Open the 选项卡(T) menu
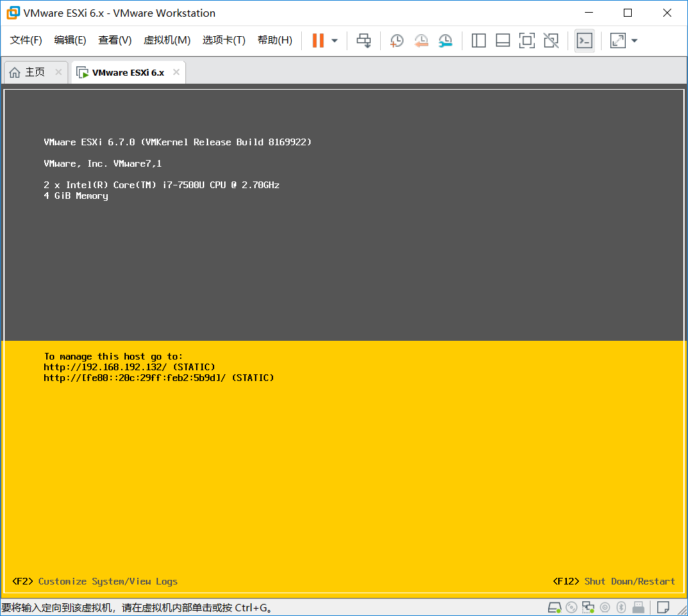The height and width of the screenshot is (616, 688). [x=224, y=40]
